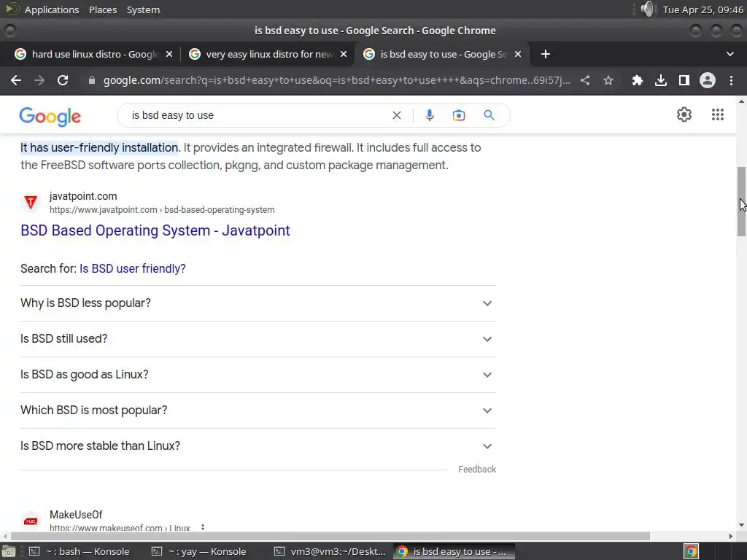Expand 'Is BSD as good as Linux?'
The width and height of the screenshot is (747, 560).
(x=258, y=375)
